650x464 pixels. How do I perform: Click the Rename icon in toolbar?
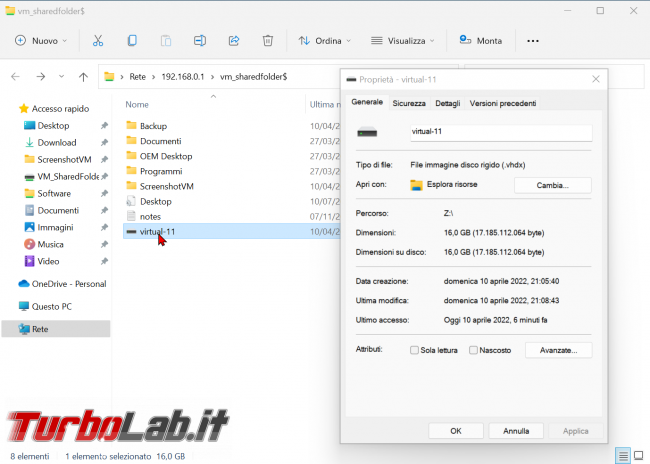pyautogui.click(x=200, y=41)
